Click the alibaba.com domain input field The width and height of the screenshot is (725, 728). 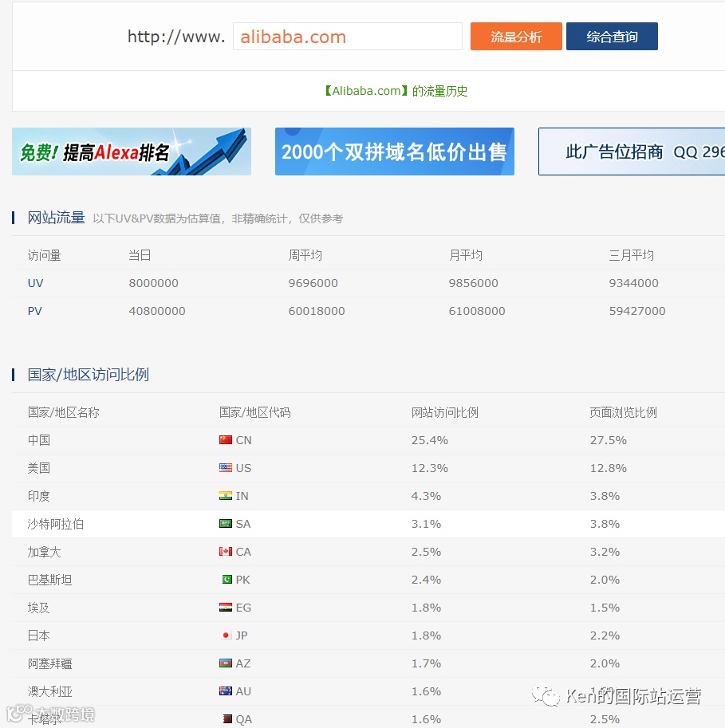[x=348, y=36]
